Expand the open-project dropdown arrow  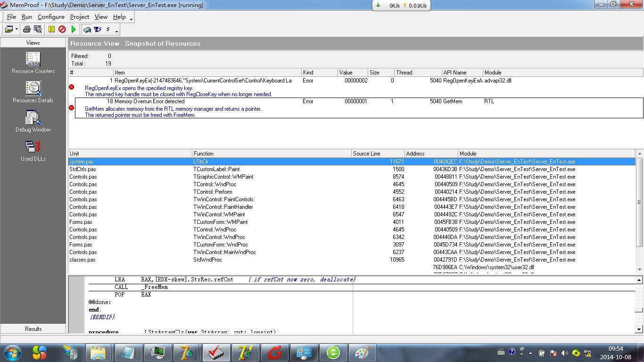tap(17, 29)
